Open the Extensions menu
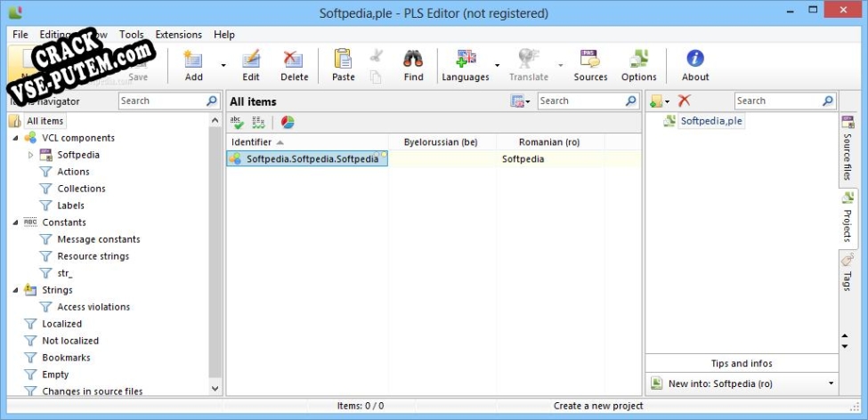Screen dimensions: 868x420 (x=179, y=35)
